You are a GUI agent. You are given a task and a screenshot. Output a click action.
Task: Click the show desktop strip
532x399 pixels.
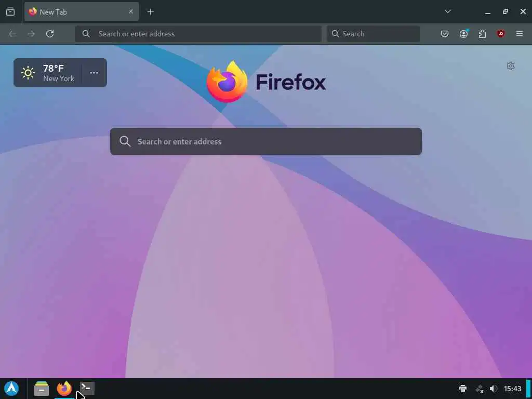[528, 389]
